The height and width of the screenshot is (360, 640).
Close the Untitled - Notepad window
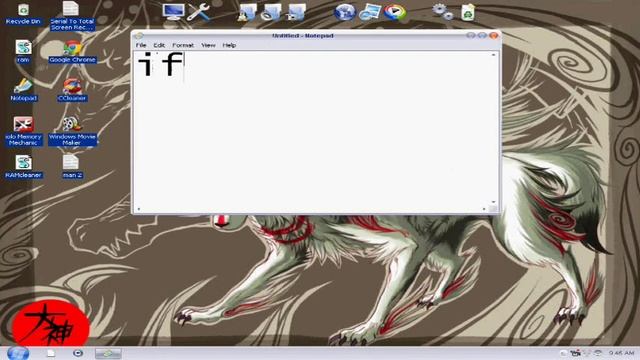coord(494,36)
